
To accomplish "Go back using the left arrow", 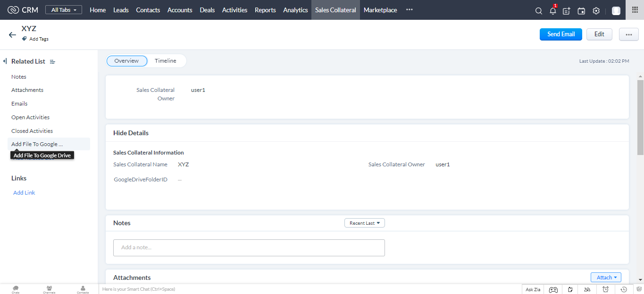I will click(12, 35).
